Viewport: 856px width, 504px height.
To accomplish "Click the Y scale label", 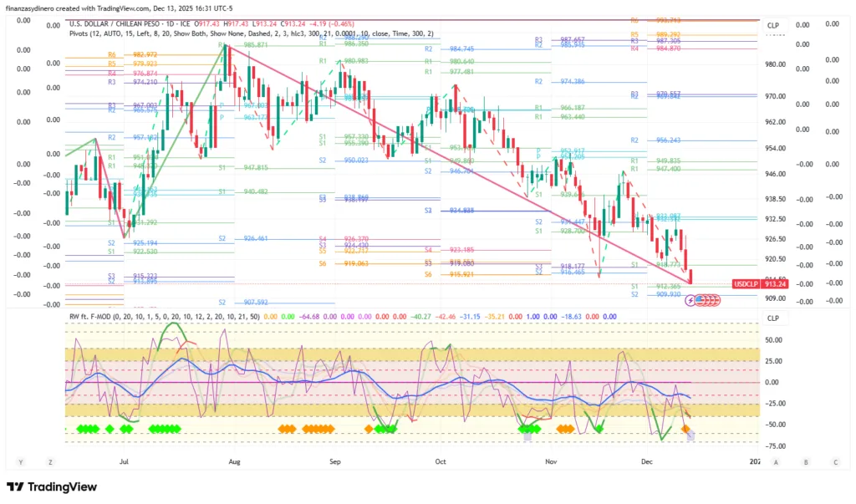I will click(x=20, y=461).
